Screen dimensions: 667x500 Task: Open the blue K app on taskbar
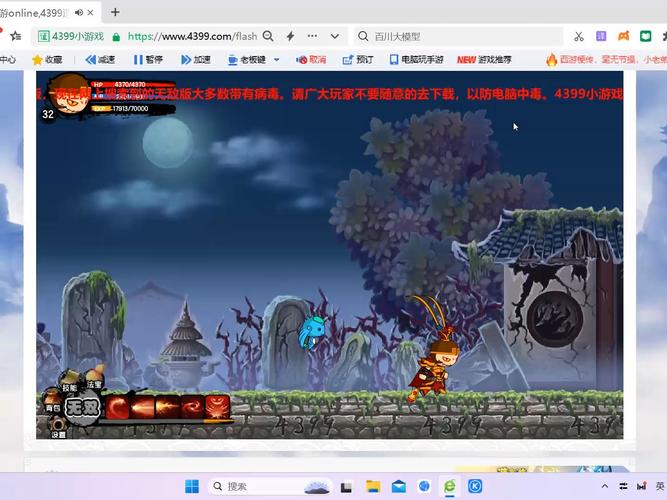(475, 486)
